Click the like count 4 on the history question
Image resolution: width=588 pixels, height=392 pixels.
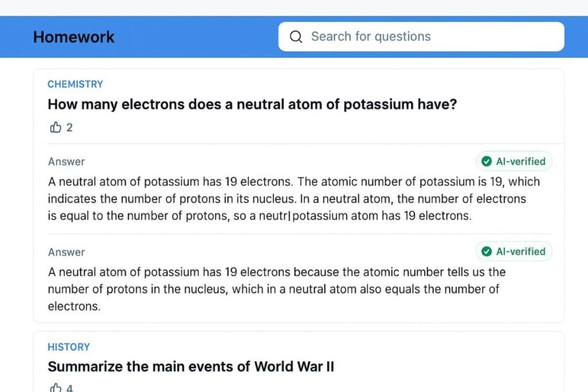point(69,388)
